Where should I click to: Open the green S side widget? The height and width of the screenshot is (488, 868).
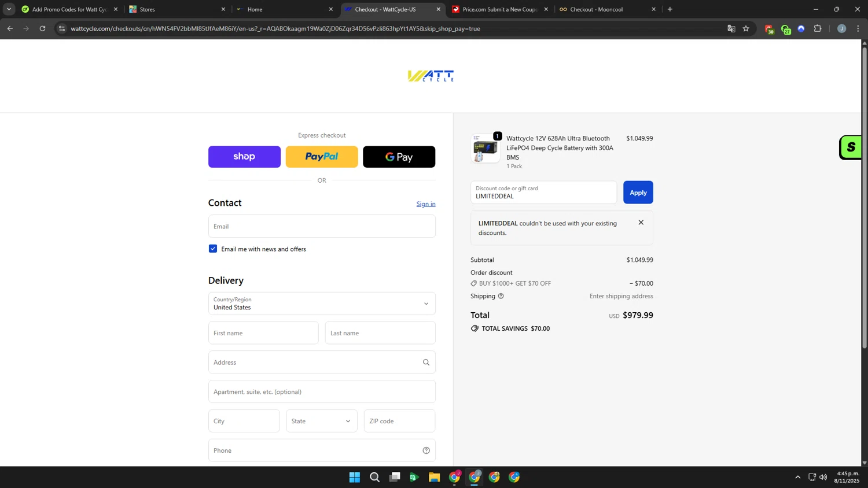pyautogui.click(x=851, y=147)
